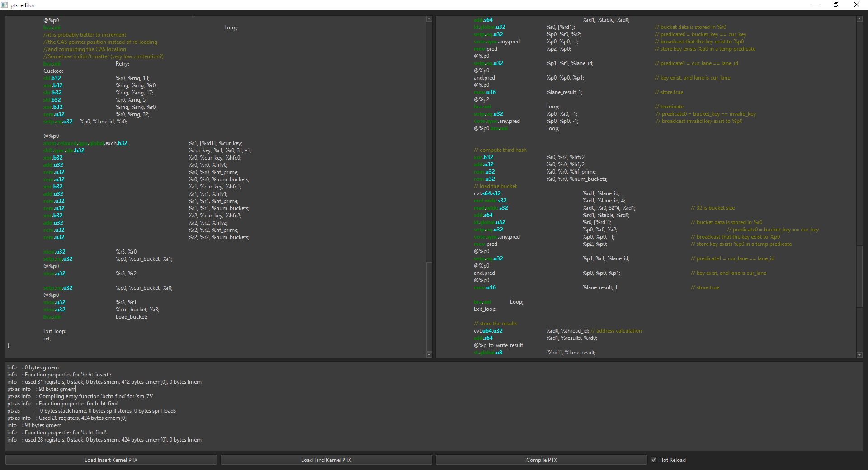
Task: Click the '%cur_bucket, %r3;' operand text
Action: click(x=137, y=310)
